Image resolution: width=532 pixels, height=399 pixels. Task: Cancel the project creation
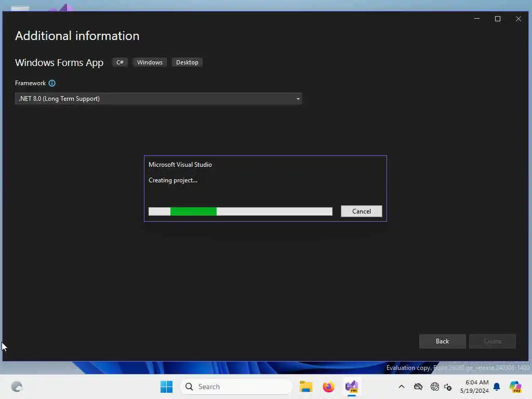[x=362, y=211]
